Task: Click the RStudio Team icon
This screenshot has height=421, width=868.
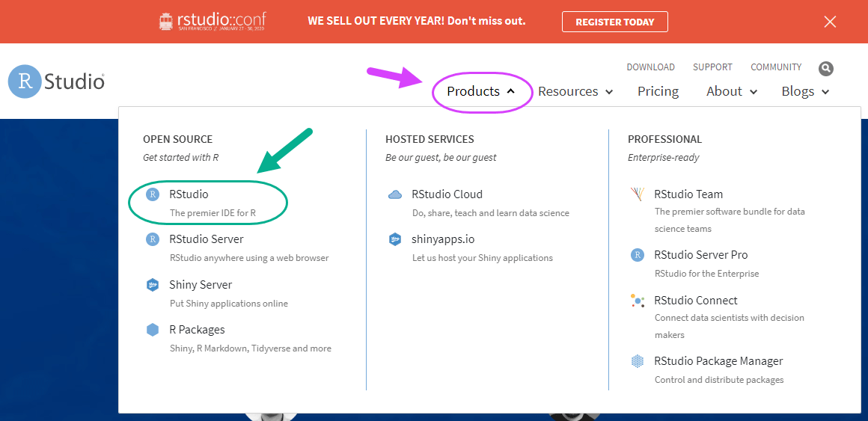Action: [x=638, y=194]
